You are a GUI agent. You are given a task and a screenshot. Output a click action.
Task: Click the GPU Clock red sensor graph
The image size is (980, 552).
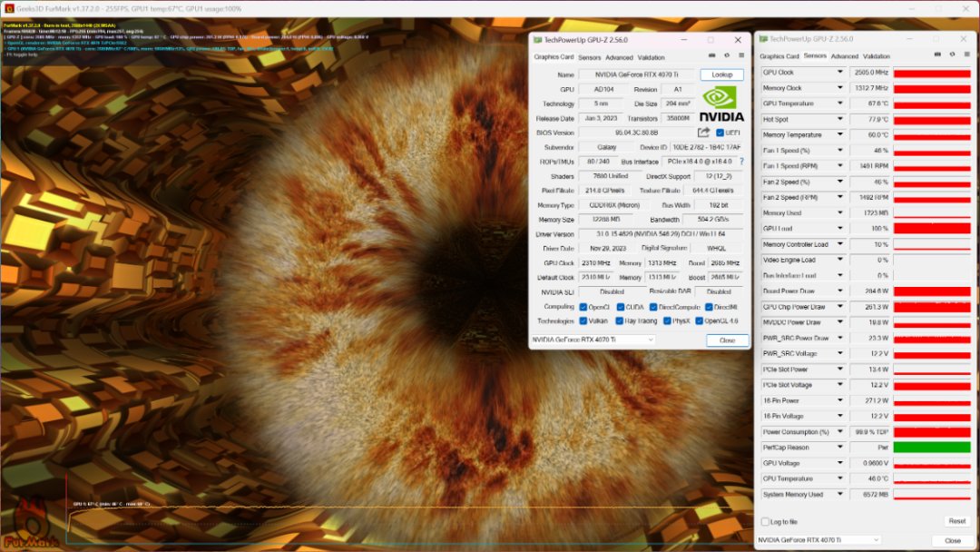[x=932, y=73]
